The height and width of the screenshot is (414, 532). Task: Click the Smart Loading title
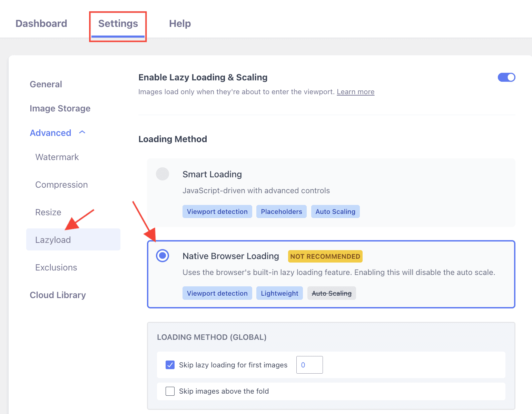tap(212, 174)
